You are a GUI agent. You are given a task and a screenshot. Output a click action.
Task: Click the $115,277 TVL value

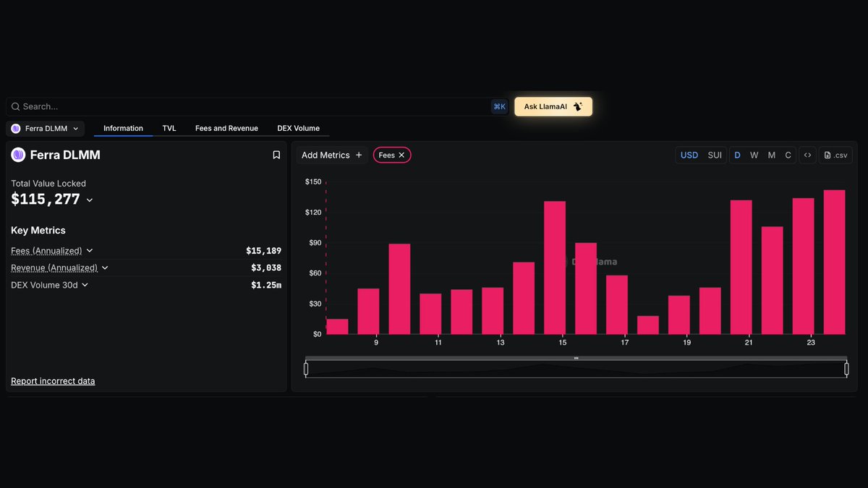(x=46, y=200)
